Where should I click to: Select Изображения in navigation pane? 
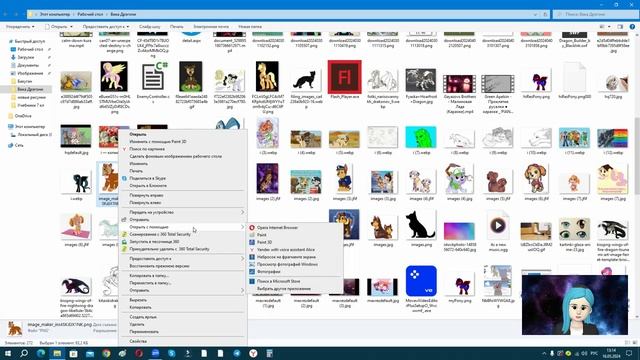(x=29, y=73)
